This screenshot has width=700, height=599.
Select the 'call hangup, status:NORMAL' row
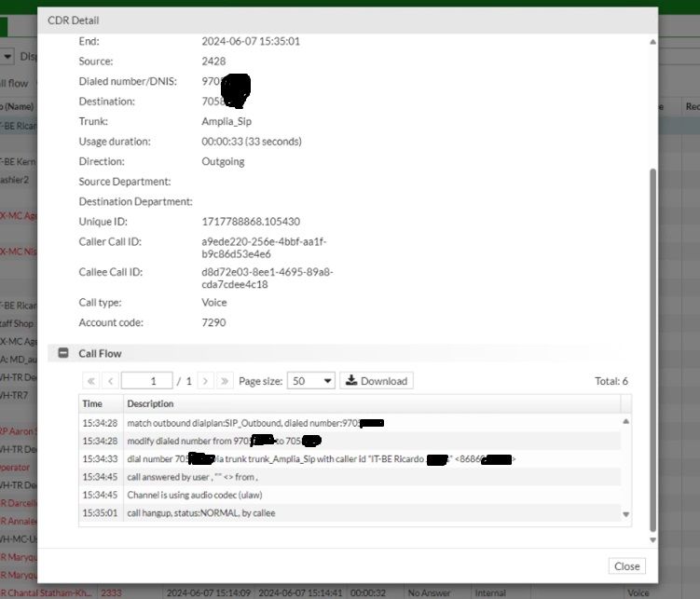pos(350,513)
